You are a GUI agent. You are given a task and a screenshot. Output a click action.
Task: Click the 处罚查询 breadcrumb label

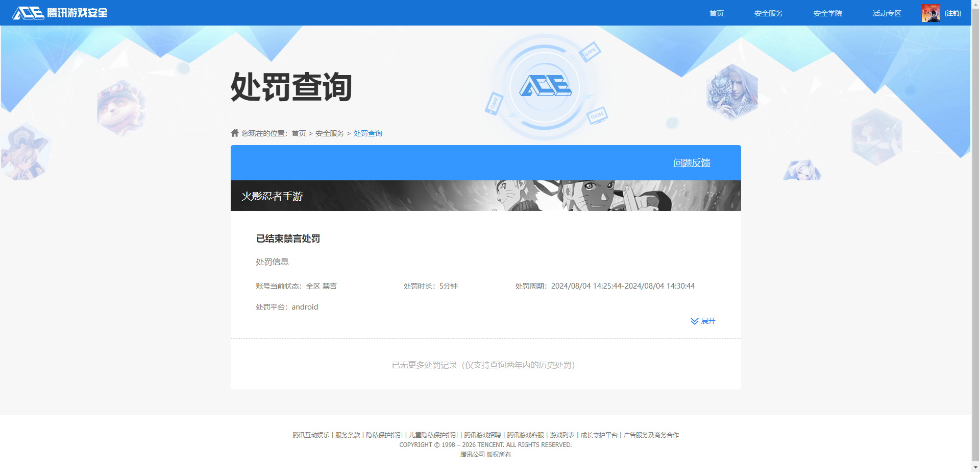367,133
